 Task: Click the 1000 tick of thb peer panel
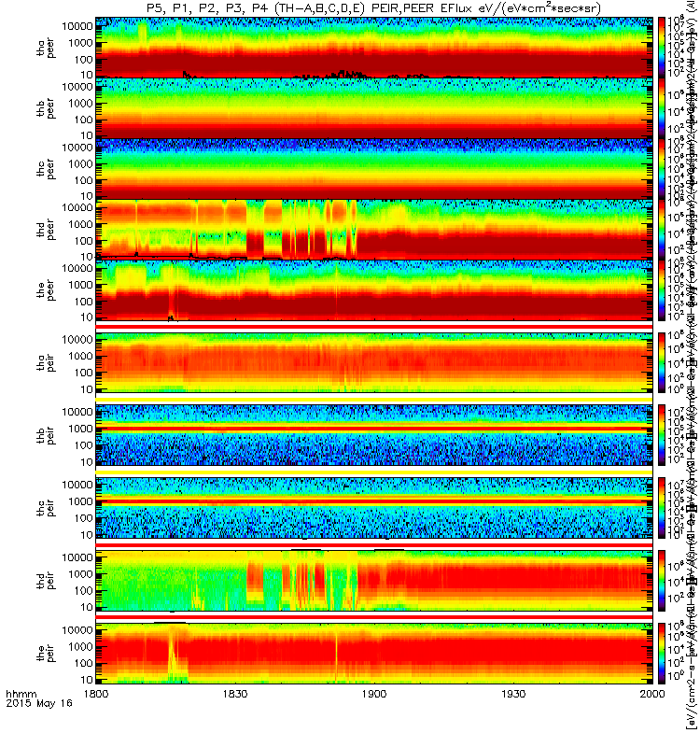click(x=80, y=104)
